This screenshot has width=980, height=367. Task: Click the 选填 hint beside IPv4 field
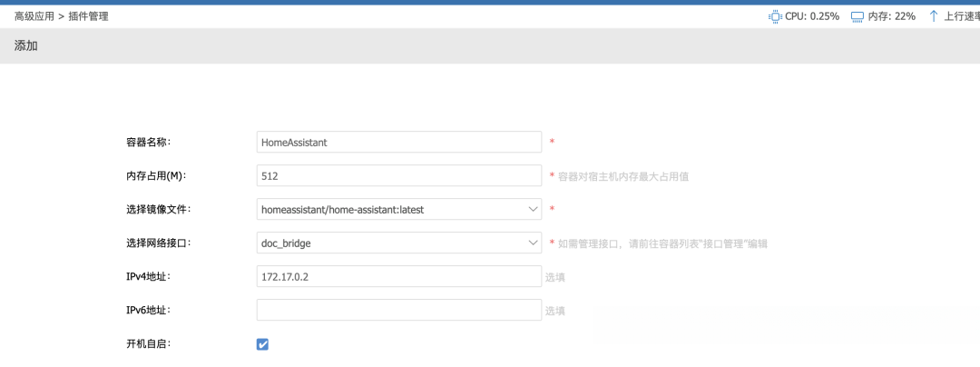[555, 277]
